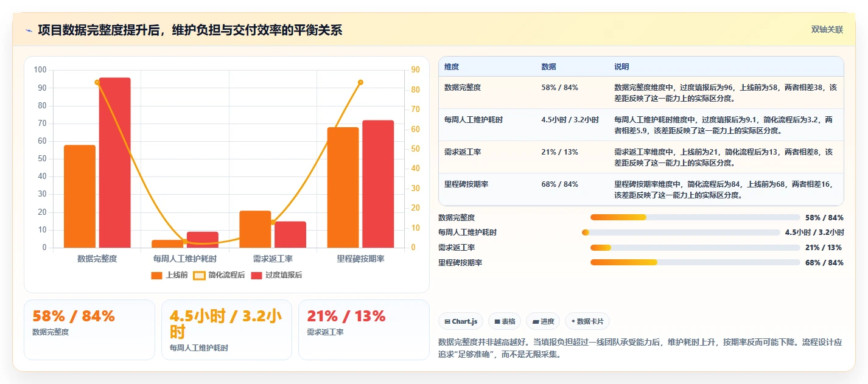Select the 里程碑按期率 table row label
This screenshot has width=868, height=384.
[x=466, y=184]
